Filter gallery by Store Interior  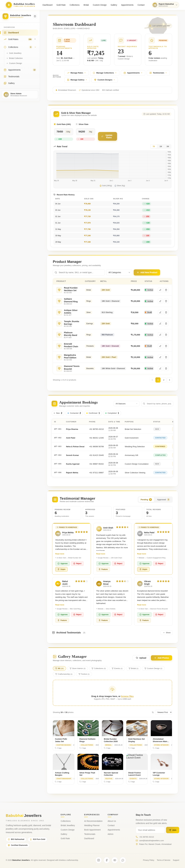tap(77, 668)
